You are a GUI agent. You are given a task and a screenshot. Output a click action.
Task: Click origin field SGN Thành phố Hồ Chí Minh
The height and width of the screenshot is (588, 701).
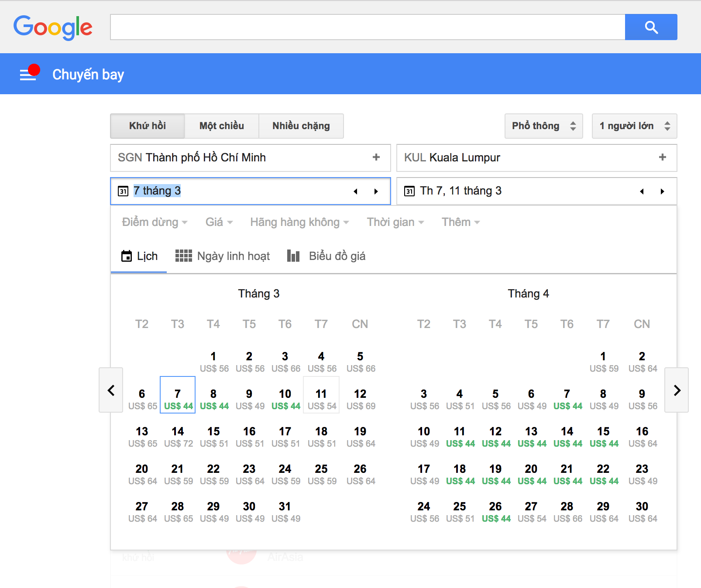coord(251,157)
